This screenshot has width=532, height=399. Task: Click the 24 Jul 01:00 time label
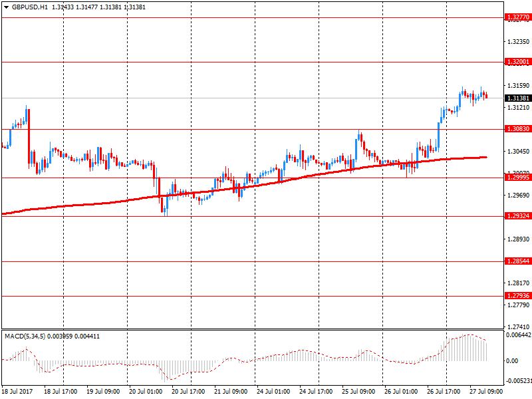273,392
